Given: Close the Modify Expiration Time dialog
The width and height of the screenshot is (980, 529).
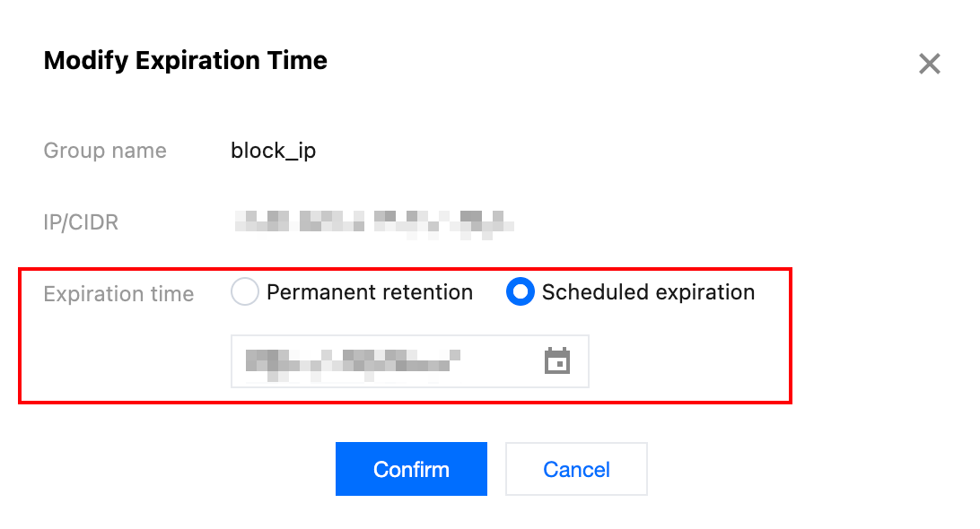Looking at the screenshot, I should 929,64.
